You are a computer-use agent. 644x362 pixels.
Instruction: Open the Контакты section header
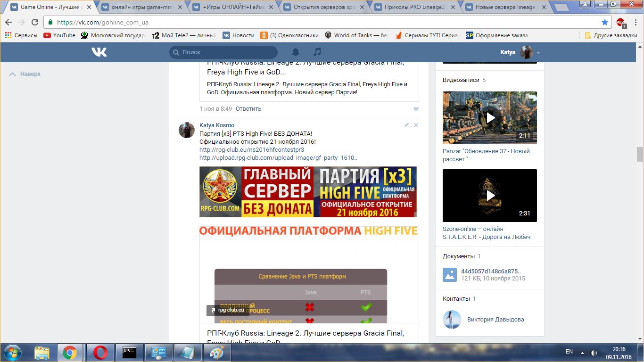(x=456, y=299)
